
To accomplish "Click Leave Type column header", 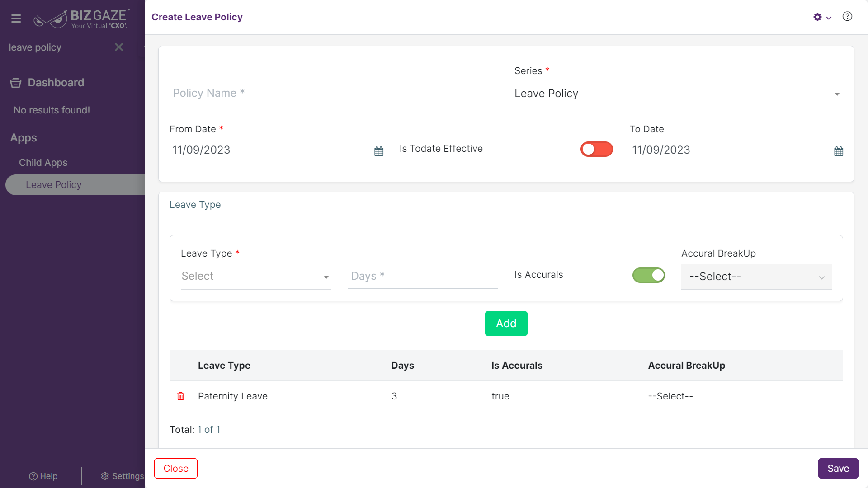I will click(x=224, y=366).
